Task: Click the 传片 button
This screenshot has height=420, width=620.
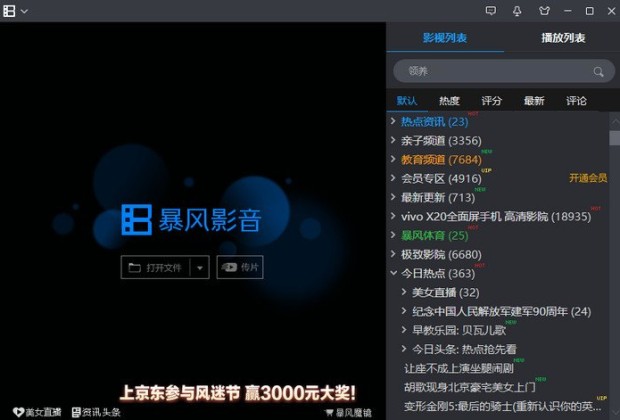Action: coord(240,267)
